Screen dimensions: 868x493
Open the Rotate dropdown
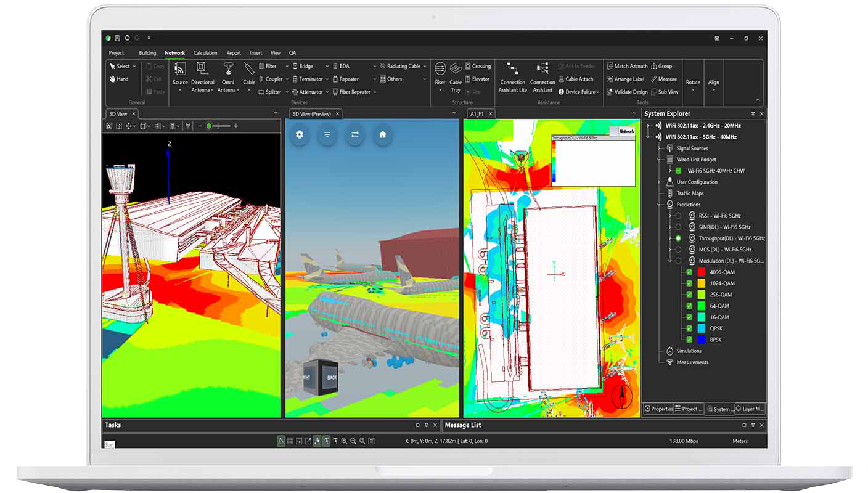pyautogui.click(x=693, y=89)
